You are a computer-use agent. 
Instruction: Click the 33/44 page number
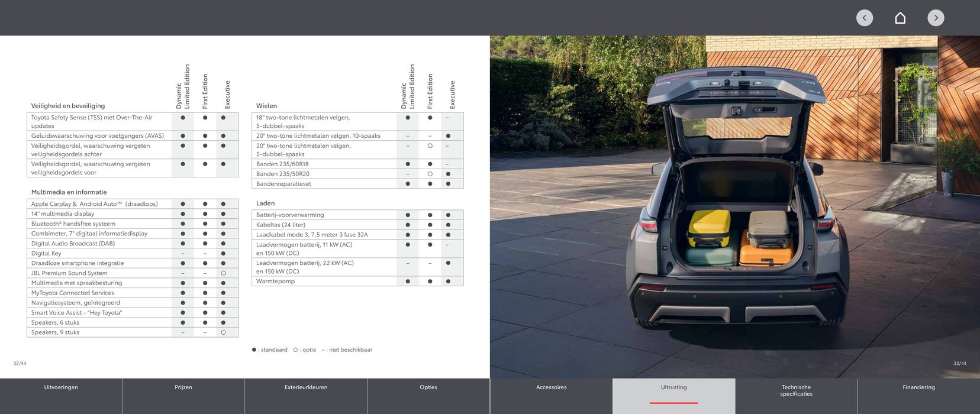tap(959, 363)
